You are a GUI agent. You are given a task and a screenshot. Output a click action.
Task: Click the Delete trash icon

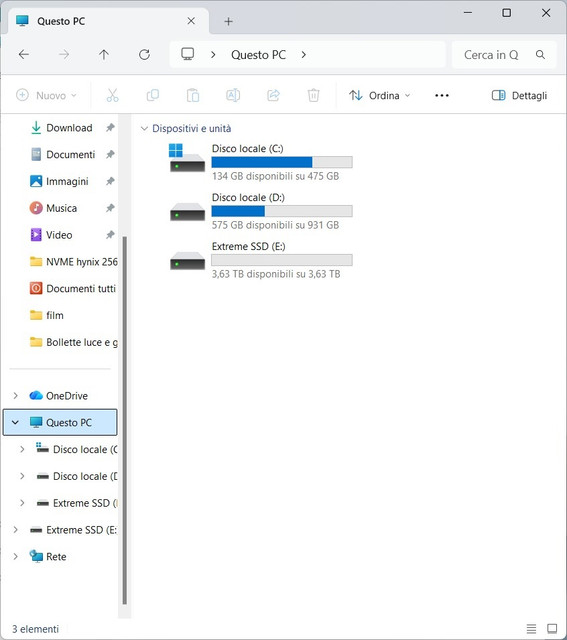click(313, 96)
